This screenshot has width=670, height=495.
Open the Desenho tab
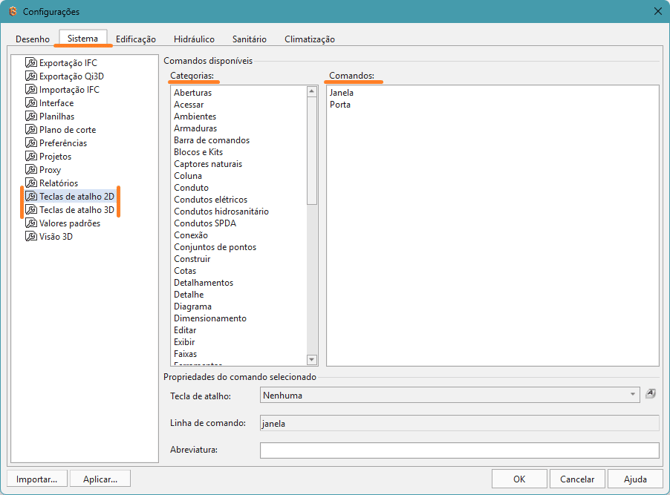tap(32, 39)
